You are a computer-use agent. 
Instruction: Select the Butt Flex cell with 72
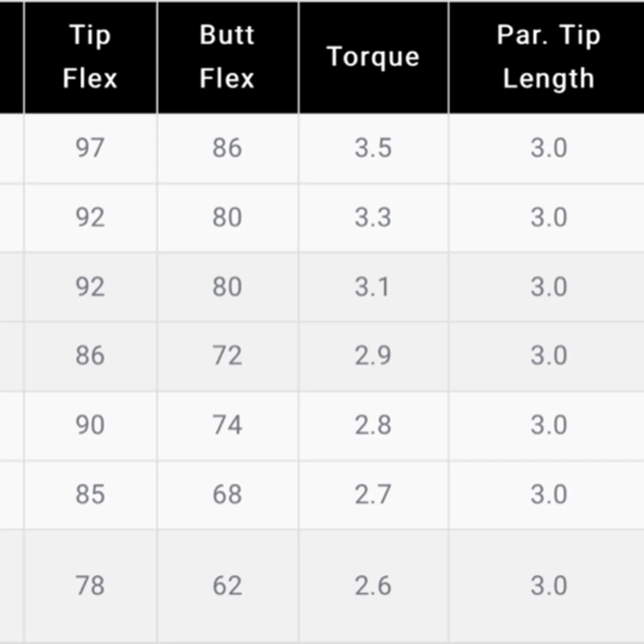[x=227, y=355]
